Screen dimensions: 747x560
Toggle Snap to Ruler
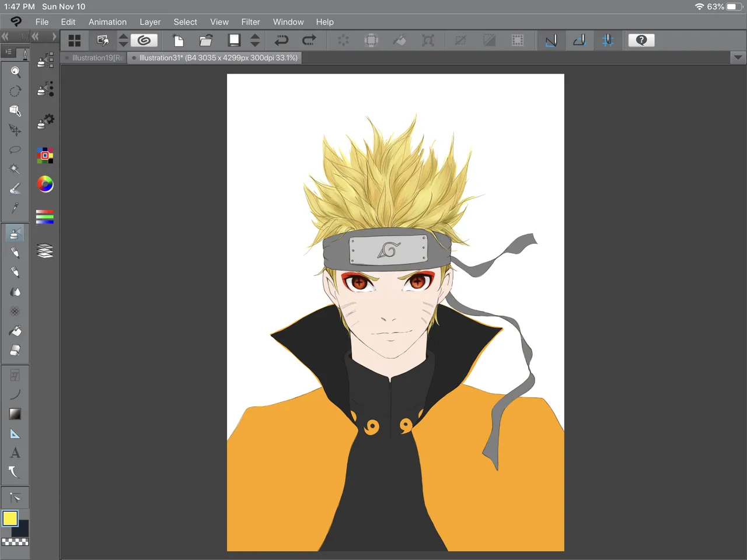click(551, 40)
